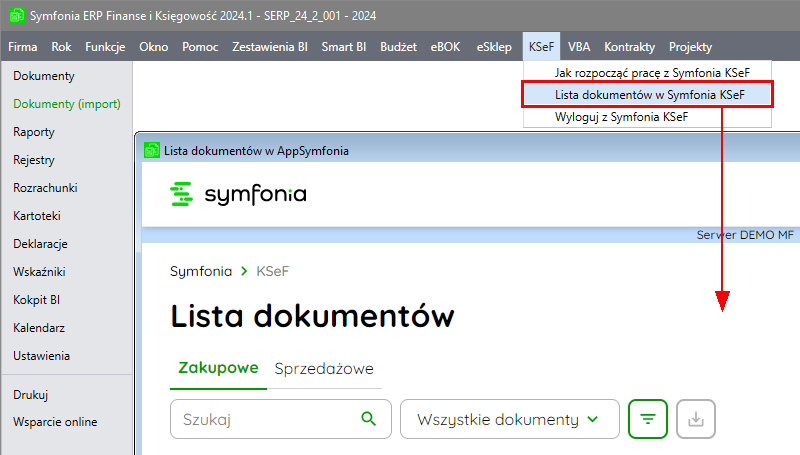Open Rozrachunki in the sidebar

pos(45,188)
